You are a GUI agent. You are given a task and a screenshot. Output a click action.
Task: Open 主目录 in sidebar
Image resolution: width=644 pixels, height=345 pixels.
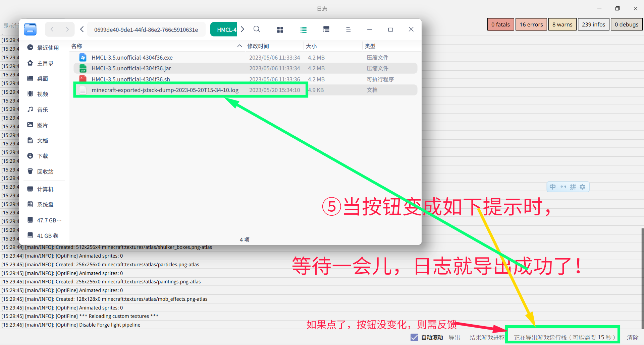(x=44, y=63)
